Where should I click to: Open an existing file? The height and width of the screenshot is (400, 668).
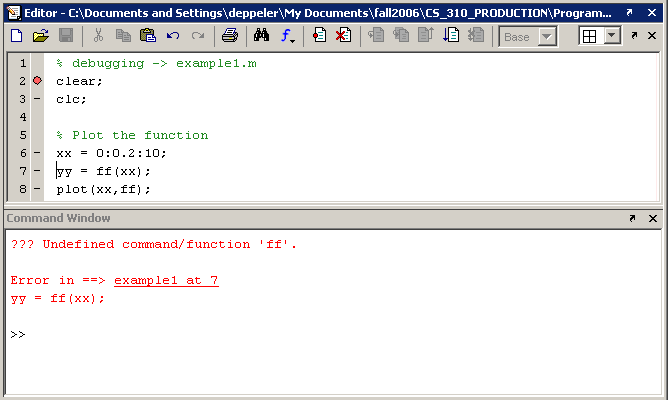40,36
